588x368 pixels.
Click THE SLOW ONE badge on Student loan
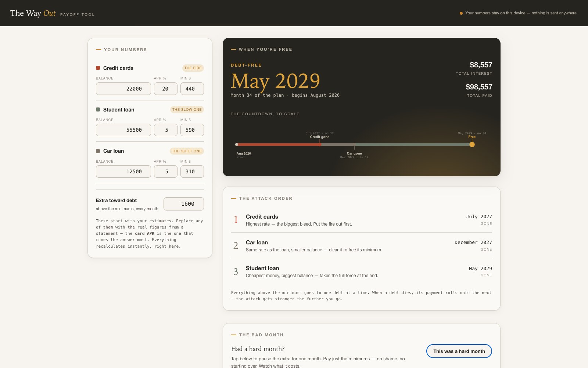(187, 110)
